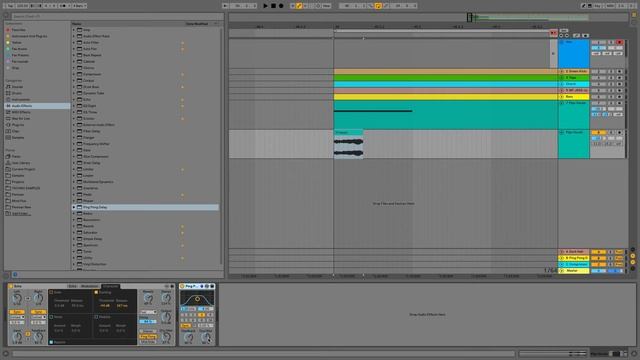The height and width of the screenshot is (360, 640).
Task: Disable the Ducking checkbox in Echo
Action: pos(96,292)
